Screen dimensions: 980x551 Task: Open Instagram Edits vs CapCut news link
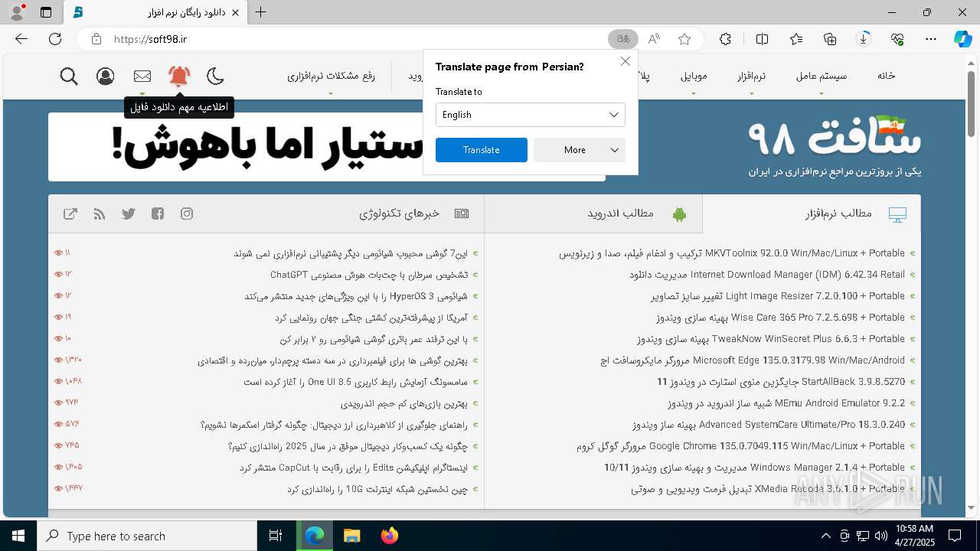click(x=354, y=468)
